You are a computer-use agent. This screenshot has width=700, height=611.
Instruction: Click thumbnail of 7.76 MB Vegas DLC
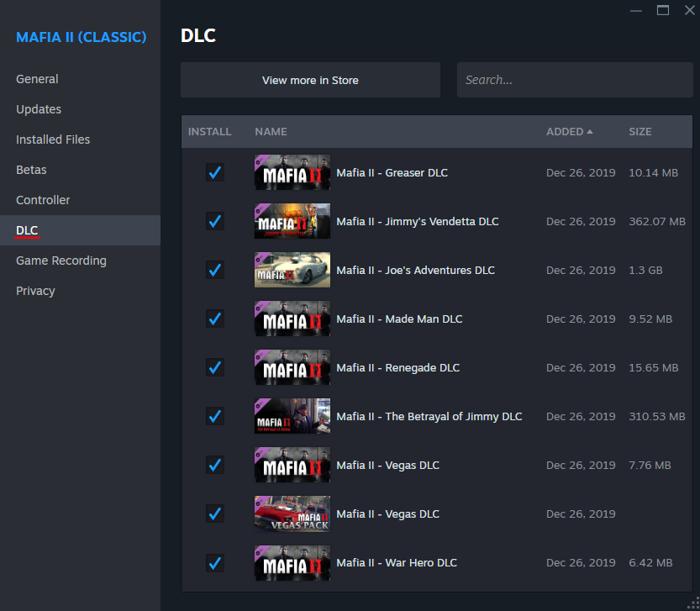pyautogui.click(x=292, y=465)
